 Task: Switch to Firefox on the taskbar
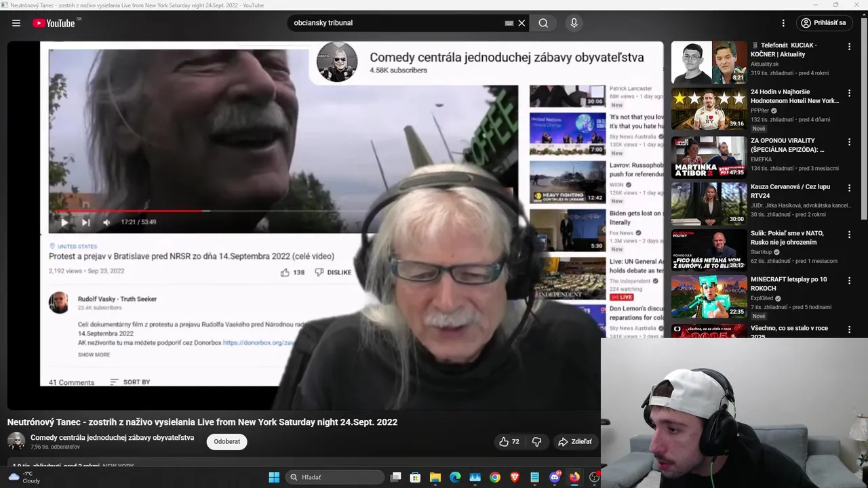[574, 477]
